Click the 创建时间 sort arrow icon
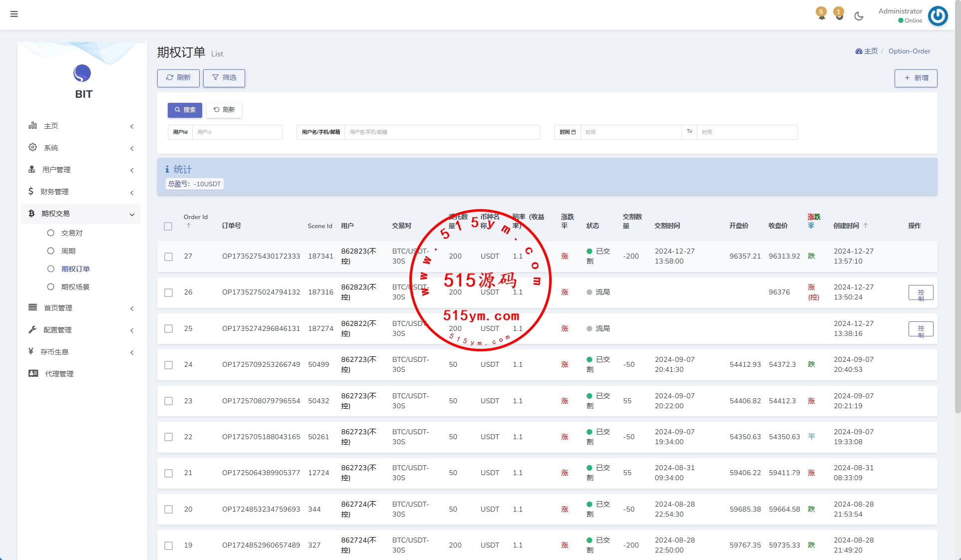 tap(866, 226)
